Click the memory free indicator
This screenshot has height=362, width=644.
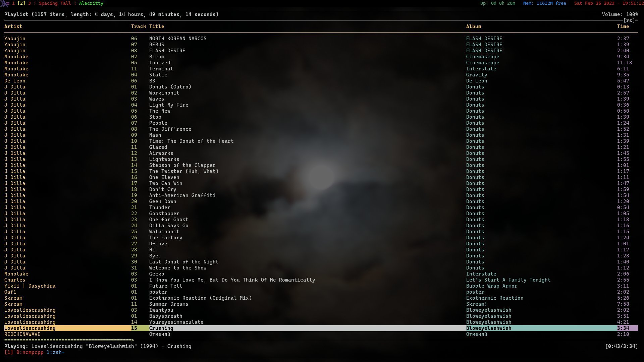click(x=544, y=3)
